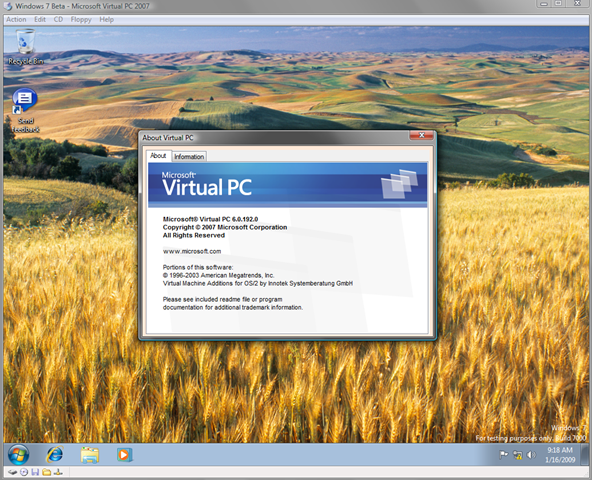This screenshot has width=592, height=480.
Task: Click the network adapter status bar icon
Action: pyautogui.click(x=58, y=472)
